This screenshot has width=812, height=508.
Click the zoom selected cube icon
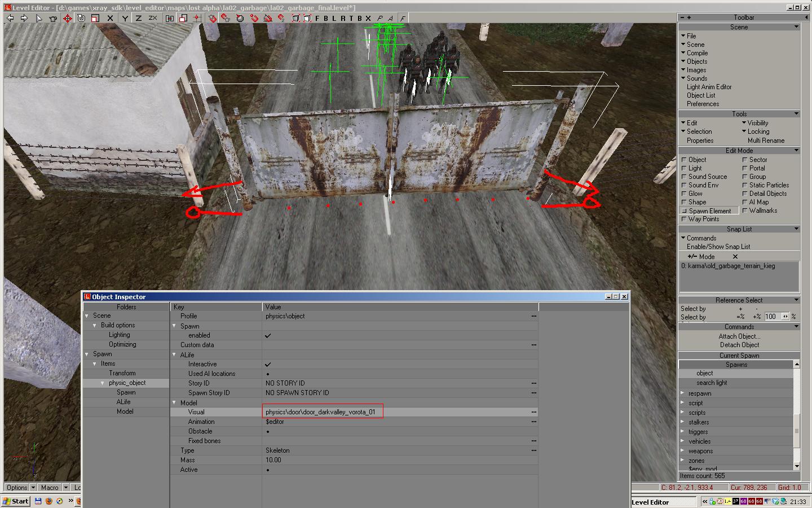(x=307, y=18)
